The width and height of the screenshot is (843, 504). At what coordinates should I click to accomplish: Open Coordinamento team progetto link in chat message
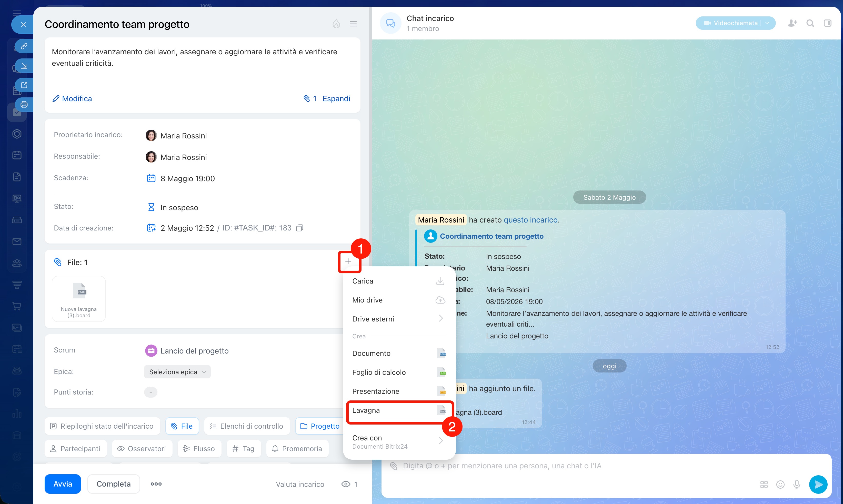point(491,236)
